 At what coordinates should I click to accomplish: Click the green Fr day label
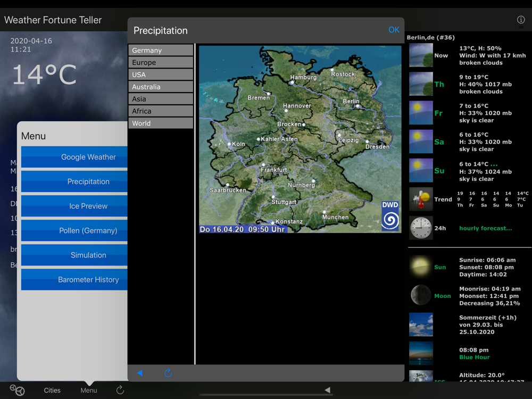pos(438,113)
